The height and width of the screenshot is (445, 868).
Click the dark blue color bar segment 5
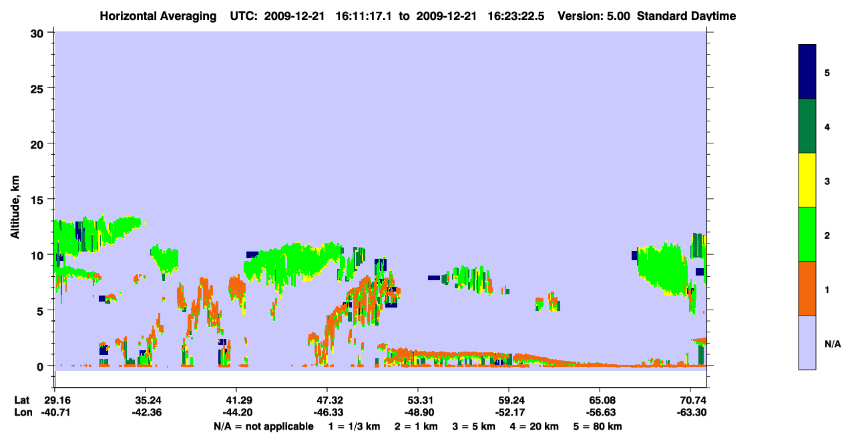[x=807, y=72]
